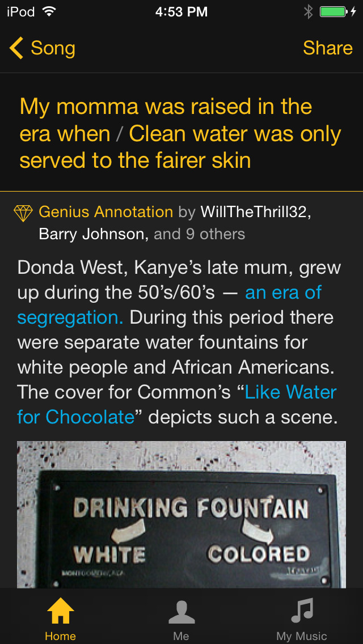Open the Home tab house icon
Screen dimensions: 363x644
click(x=61, y=611)
